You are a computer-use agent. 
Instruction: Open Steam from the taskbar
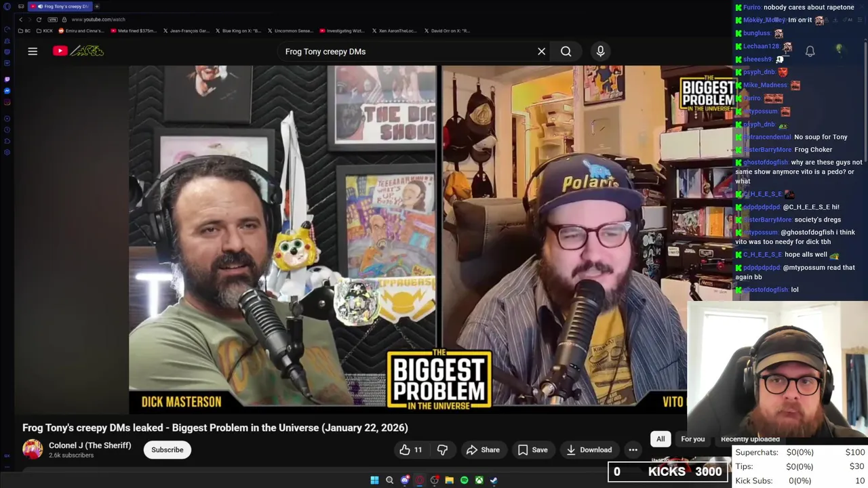click(494, 480)
